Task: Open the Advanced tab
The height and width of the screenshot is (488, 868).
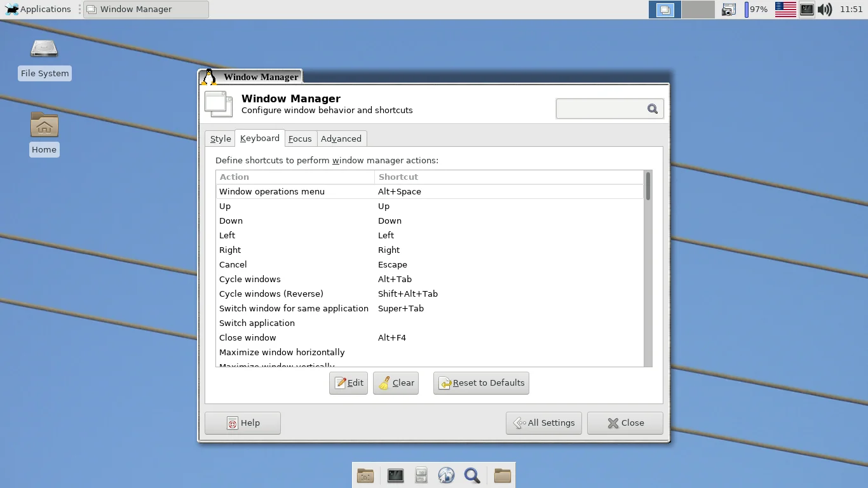Action: pyautogui.click(x=341, y=139)
